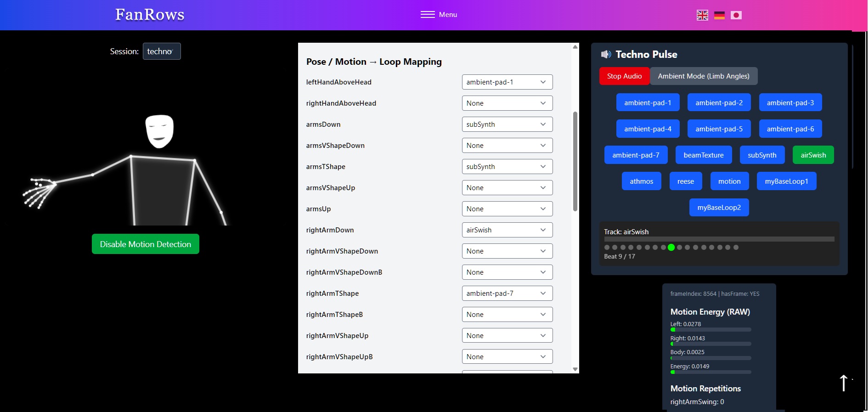The height and width of the screenshot is (412, 868).
Task: Toggle Ambient Mode (Limb Angles)
Action: pyautogui.click(x=703, y=76)
